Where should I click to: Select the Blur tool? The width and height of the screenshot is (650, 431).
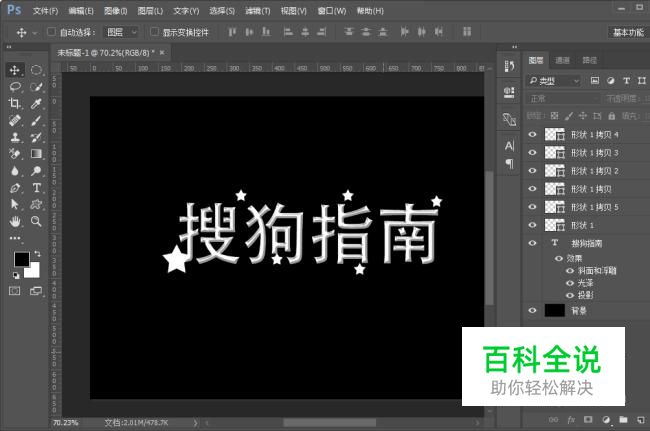pos(15,171)
